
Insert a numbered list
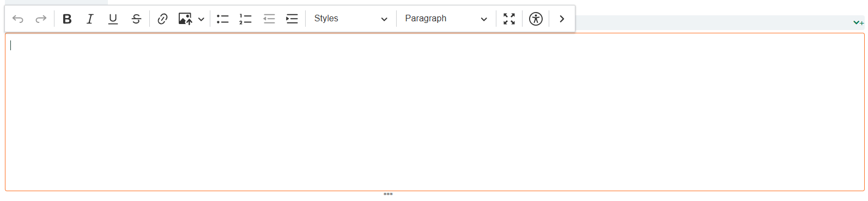246,19
